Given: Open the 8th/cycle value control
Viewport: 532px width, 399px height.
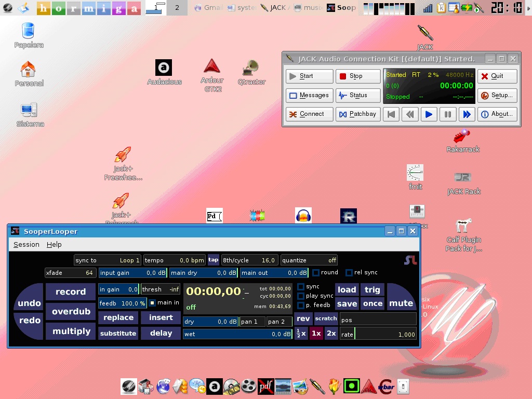Looking at the screenshot, I should click(x=250, y=260).
